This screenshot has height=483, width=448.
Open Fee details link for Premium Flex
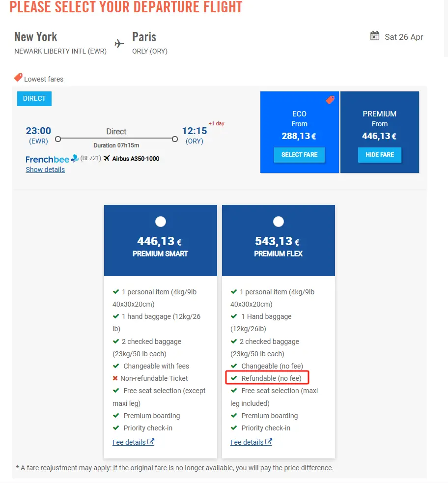247,442
